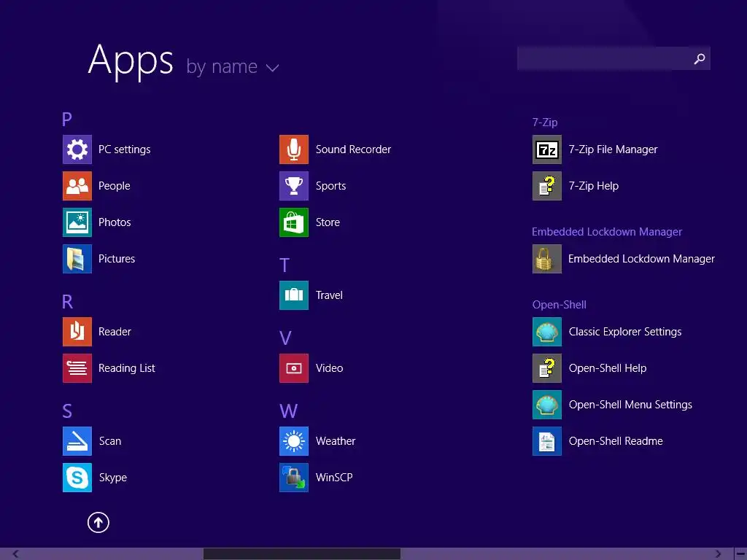The width and height of the screenshot is (747, 560).
Task: Click the letter R group header
Action: click(x=67, y=301)
